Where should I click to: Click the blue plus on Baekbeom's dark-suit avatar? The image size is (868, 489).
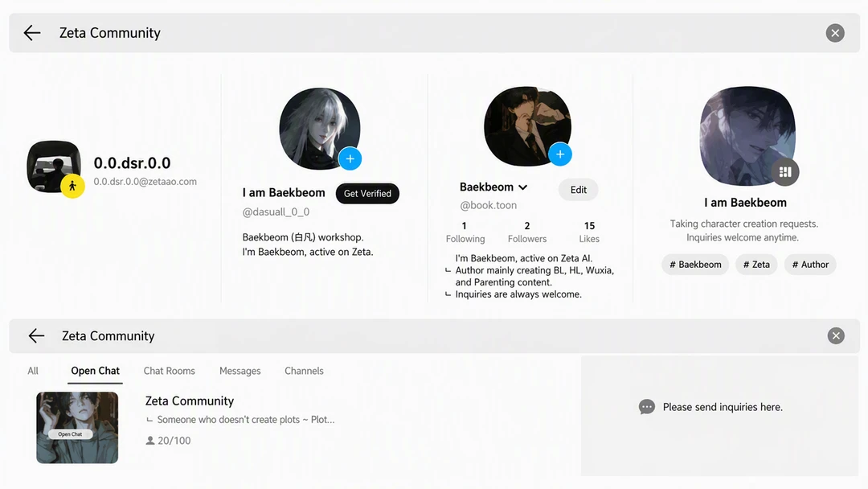click(560, 154)
